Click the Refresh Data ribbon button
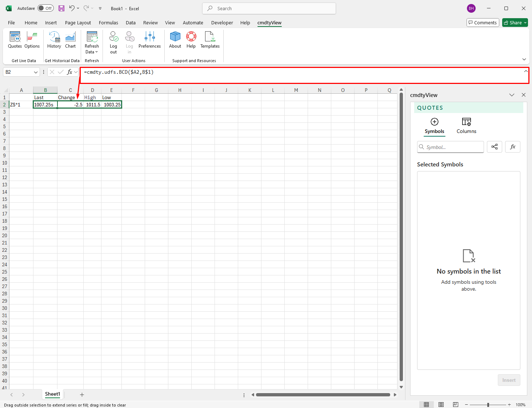532x408 pixels. click(x=92, y=43)
